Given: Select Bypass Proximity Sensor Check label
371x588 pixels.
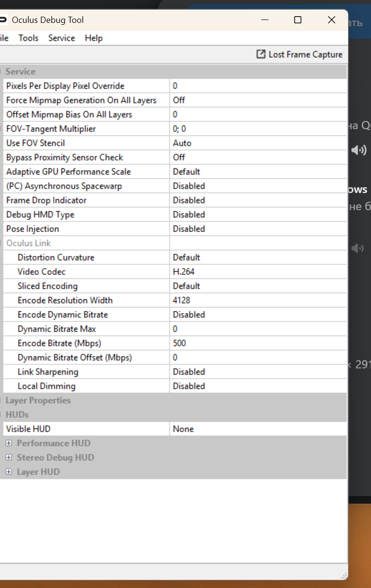Looking at the screenshot, I should 64,157.
